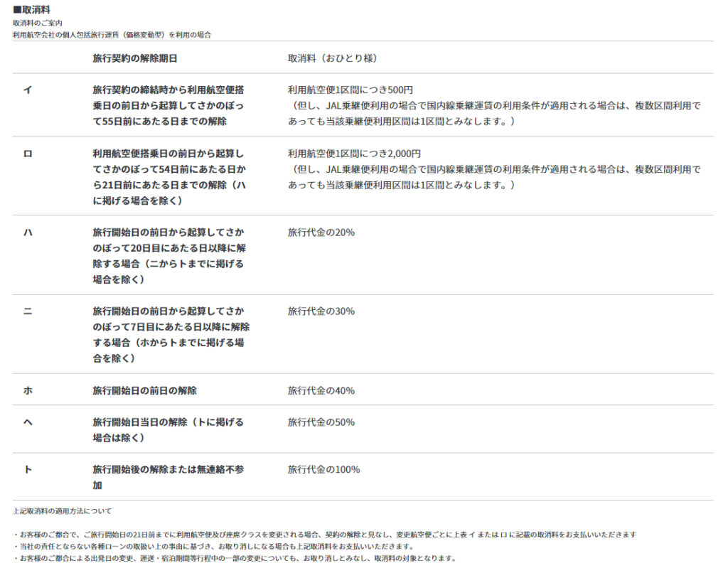This screenshot has height=578, width=728.
Task: Click the 旅行代金の100% fee cell
Action: [x=323, y=469]
